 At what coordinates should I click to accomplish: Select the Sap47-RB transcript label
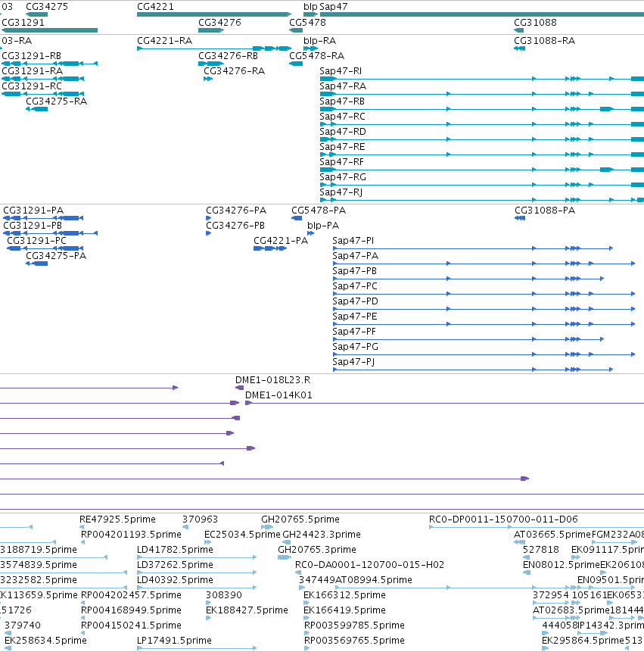(x=342, y=101)
